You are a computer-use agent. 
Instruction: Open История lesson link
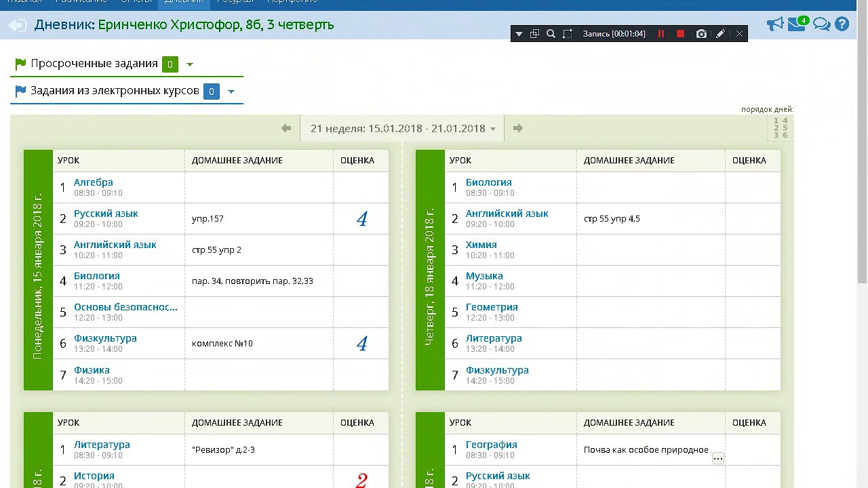(94, 476)
